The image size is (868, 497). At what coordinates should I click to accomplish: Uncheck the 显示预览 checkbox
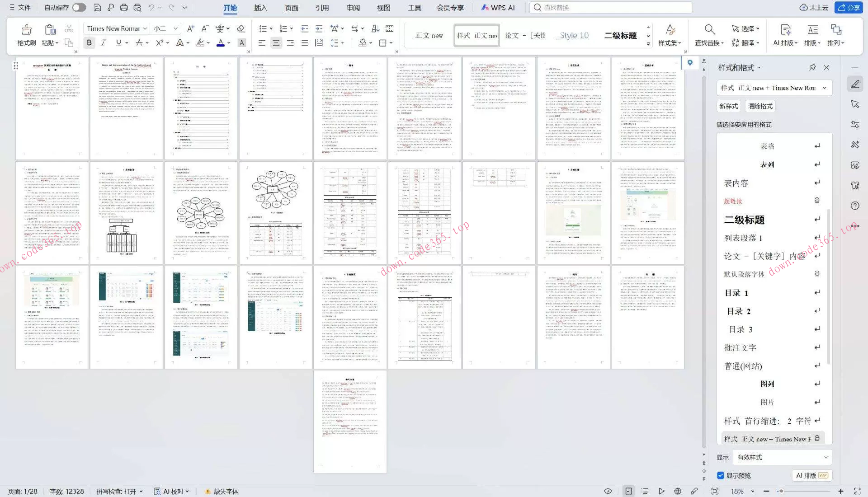click(x=721, y=475)
